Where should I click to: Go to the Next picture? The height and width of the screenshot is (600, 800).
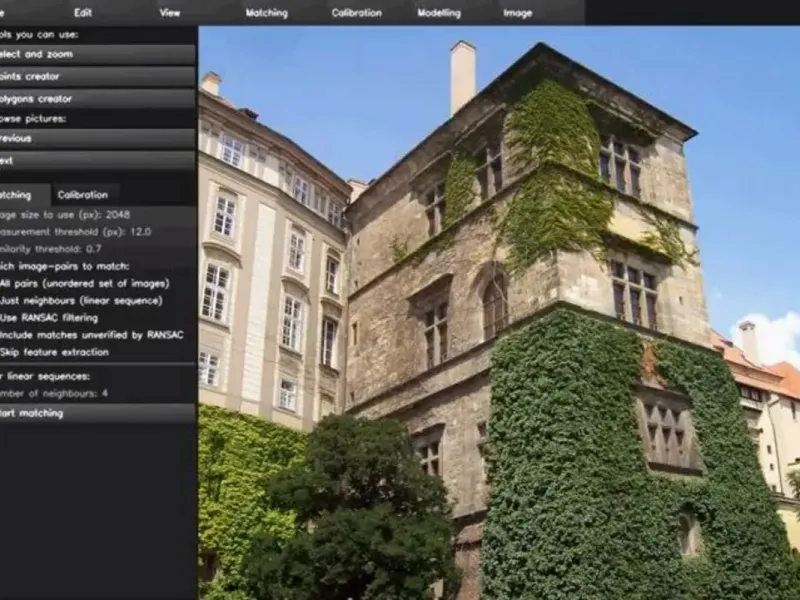point(97,161)
